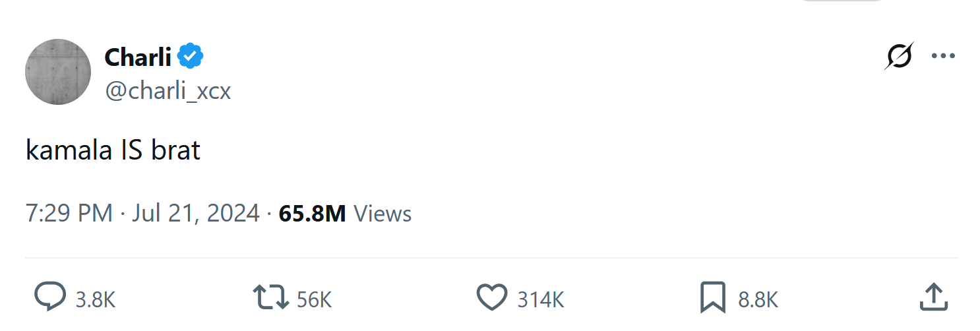Click the 7:29 PM timestamp
Viewport: 980px width, 331px height.
[x=69, y=214]
